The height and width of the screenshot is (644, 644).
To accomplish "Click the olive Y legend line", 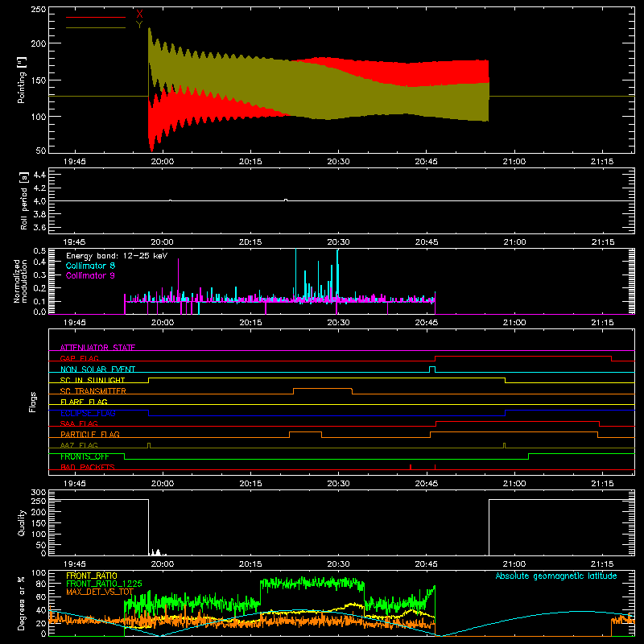I will coord(96,27).
